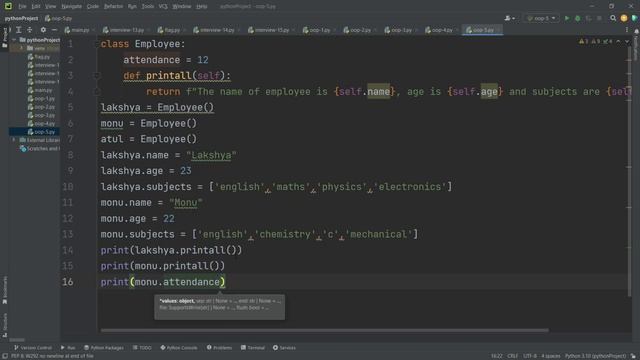Toggle the Structure tool window sidebar button
The width and height of the screenshot is (640, 360).
pyautogui.click(x=4, y=325)
